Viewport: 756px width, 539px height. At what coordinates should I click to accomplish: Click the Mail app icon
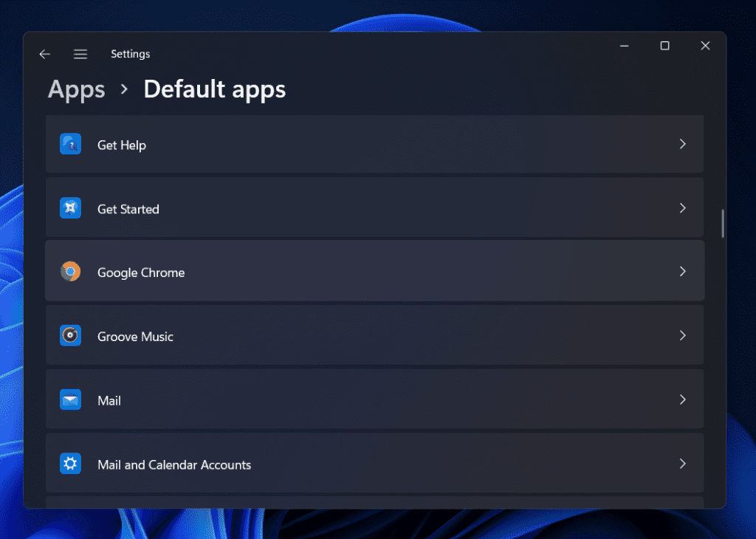[70, 399]
